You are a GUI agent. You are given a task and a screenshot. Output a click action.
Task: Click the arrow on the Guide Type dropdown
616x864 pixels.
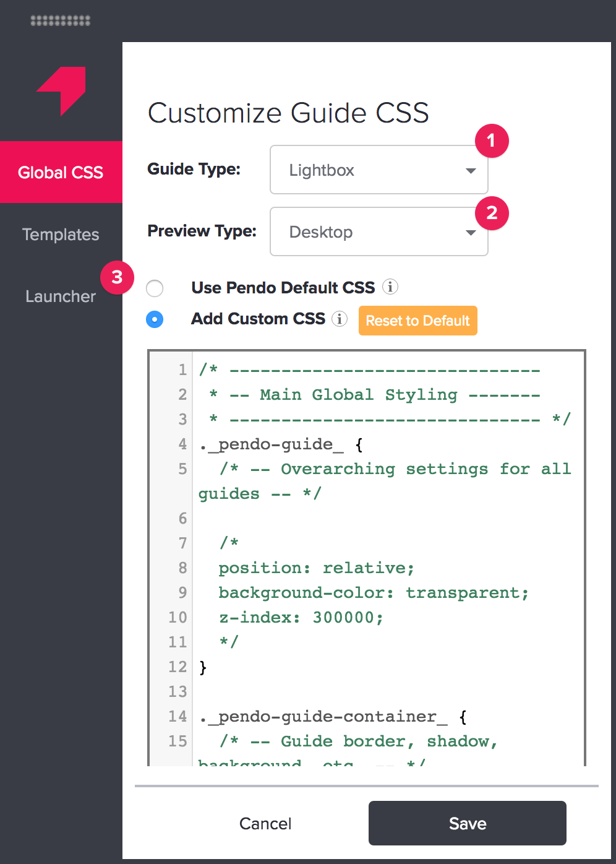pyautogui.click(x=471, y=171)
